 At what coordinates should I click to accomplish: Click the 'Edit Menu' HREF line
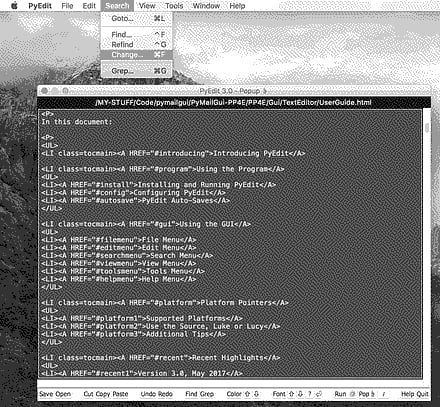click(x=119, y=248)
